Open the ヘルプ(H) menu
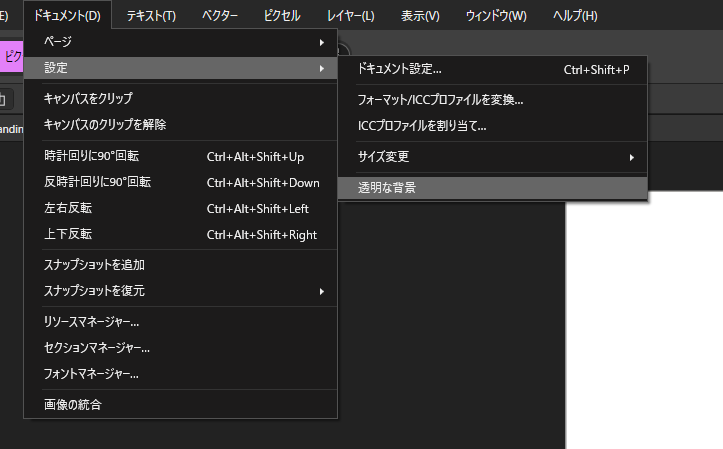 (575, 15)
